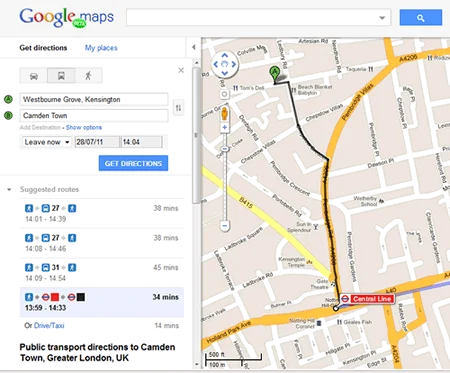Click Tom's Deli restaurant icon on map
The image size is (450, 373).
pos(235,88)
